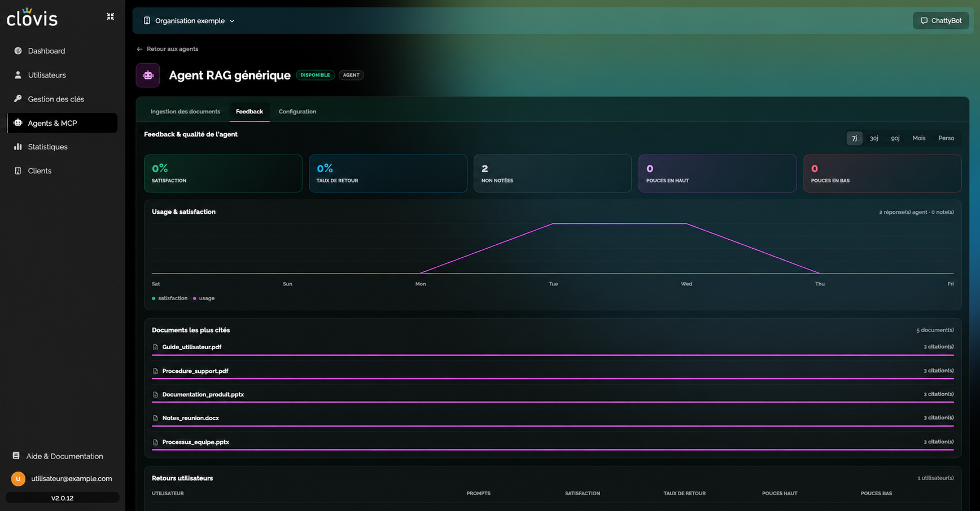Open Notes_reunion.docx in cited documents
This screenshot has width=980, height=511.
click(x=190, y=418)
